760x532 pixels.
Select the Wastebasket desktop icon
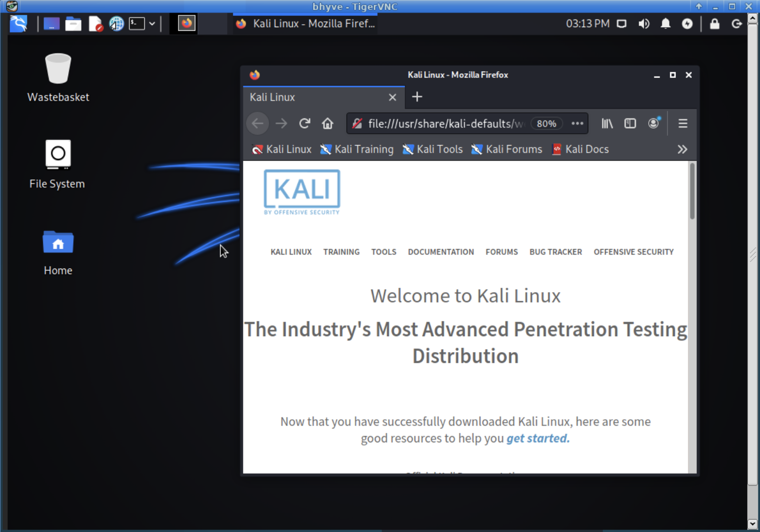pyautogui.click(x=58, y=77)
